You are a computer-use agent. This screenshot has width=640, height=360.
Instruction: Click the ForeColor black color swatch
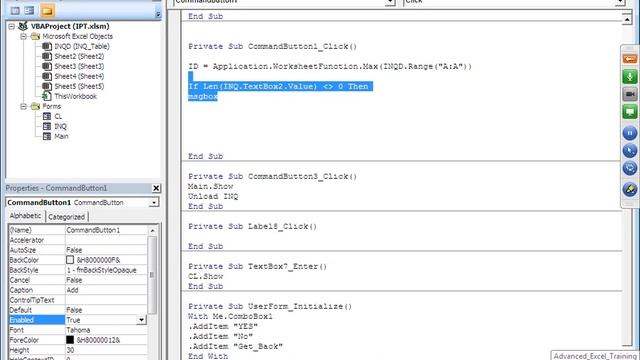coord(70,340)
